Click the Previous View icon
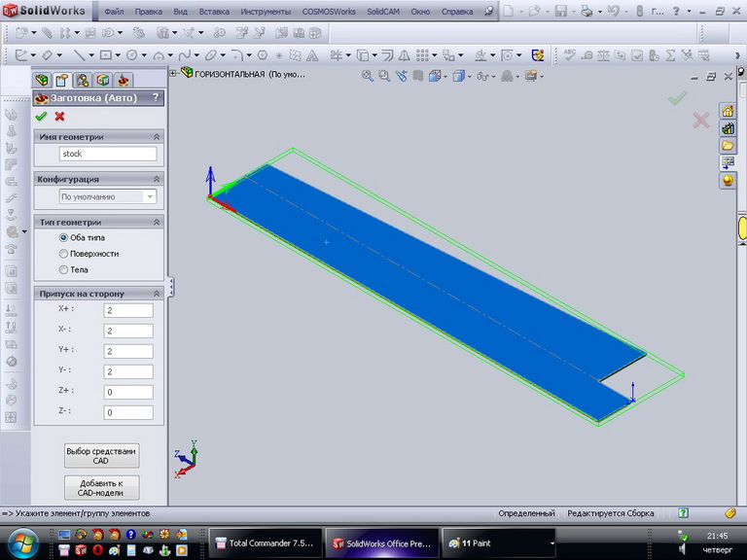 [401, 76]
